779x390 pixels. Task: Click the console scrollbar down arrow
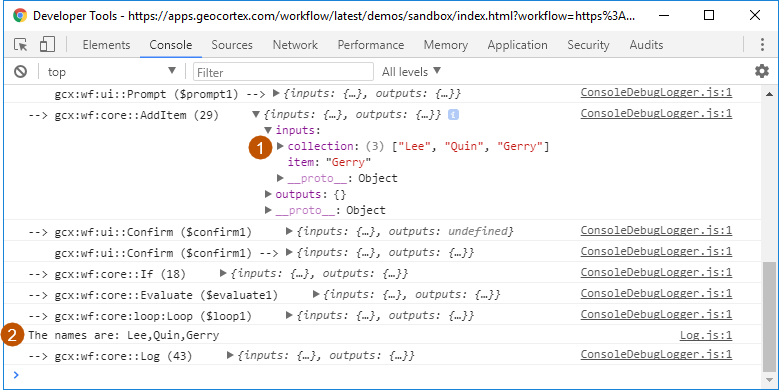(x=770, y=380)
